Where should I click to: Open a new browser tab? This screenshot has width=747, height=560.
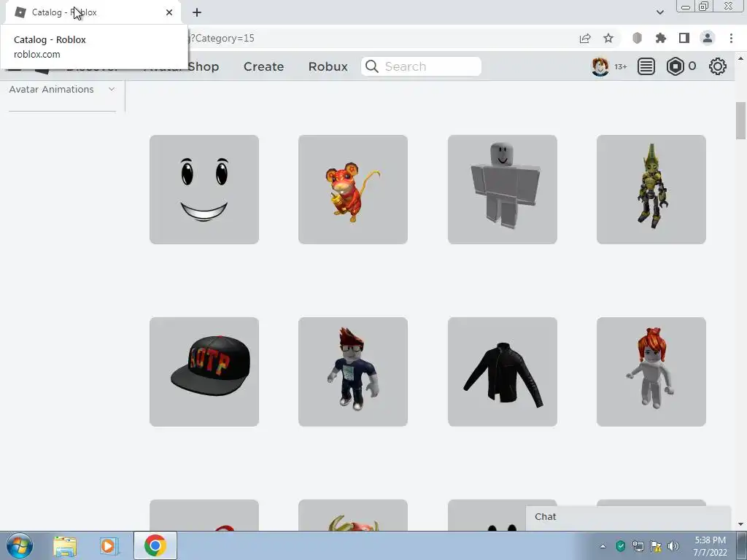(x=197, y=12)
